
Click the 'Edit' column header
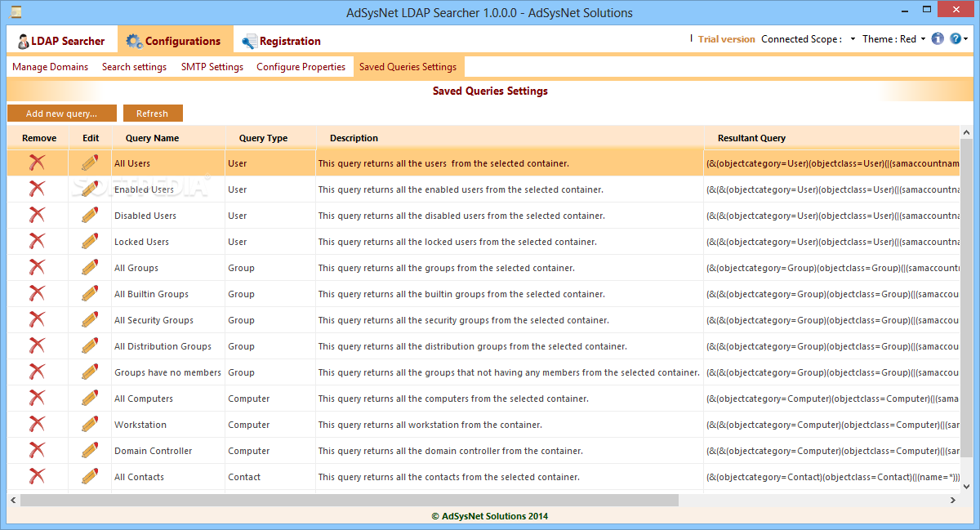[91, 138]
